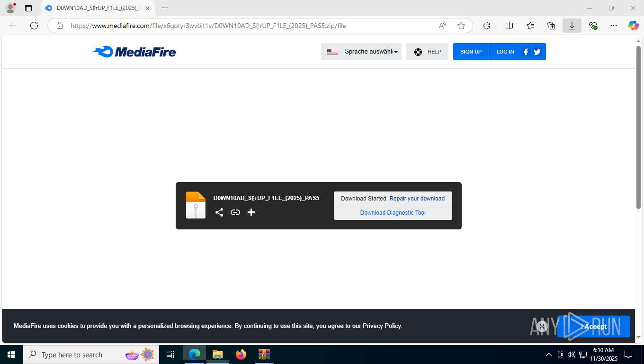Log in with the Twitter icon
The image size is (644, 364).
tap(537, 52)
